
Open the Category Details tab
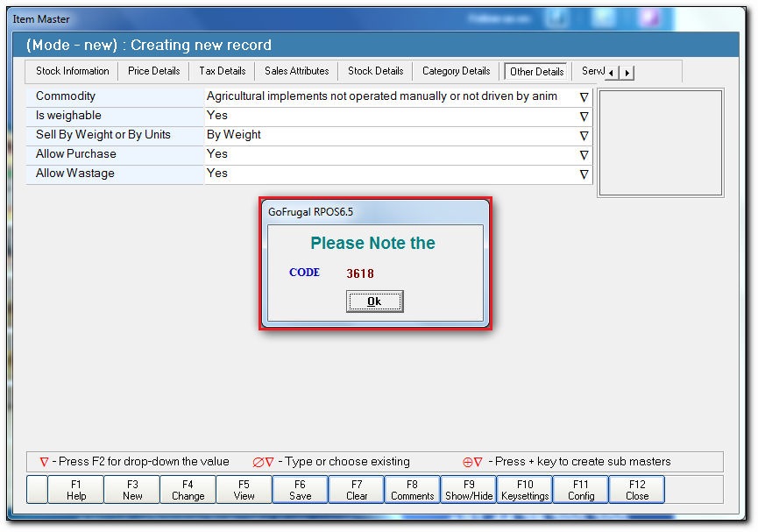pos(457,71)
